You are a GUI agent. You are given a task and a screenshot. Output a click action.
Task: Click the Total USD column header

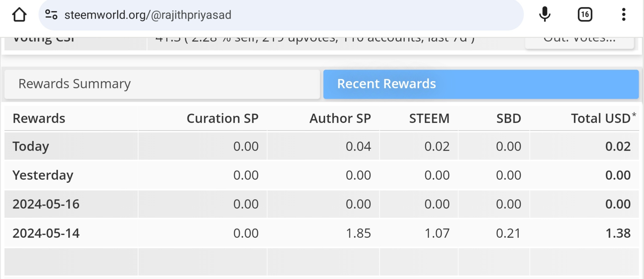600,118
